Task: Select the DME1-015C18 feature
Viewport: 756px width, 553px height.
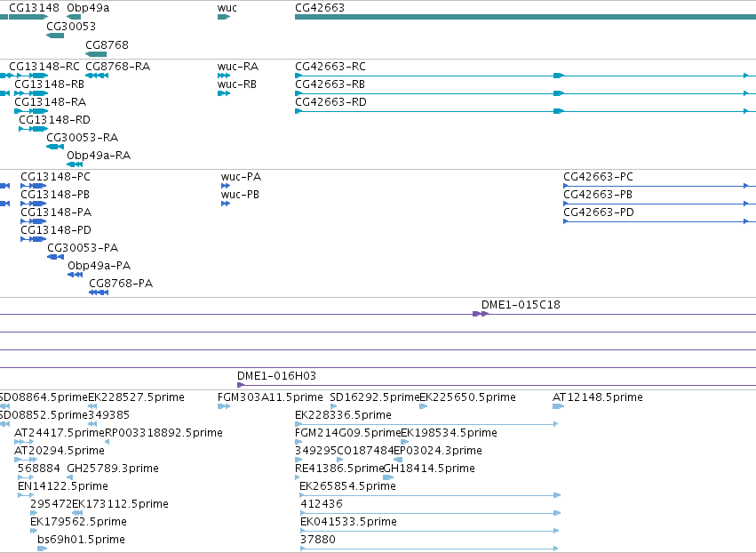Action: pos(521,305)
